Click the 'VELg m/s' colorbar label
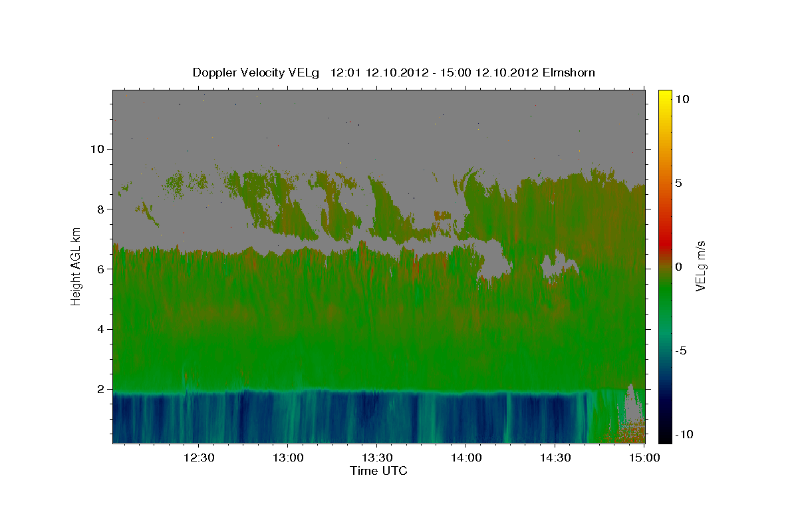Screen dimensions: 798x532 point(700,266)
